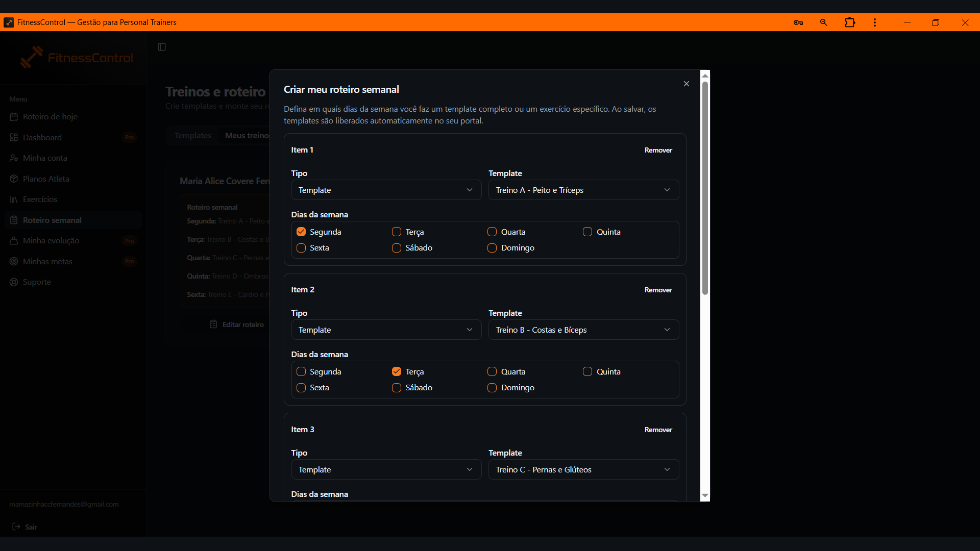Click the password key icon in title bar

tap(798, 22)
